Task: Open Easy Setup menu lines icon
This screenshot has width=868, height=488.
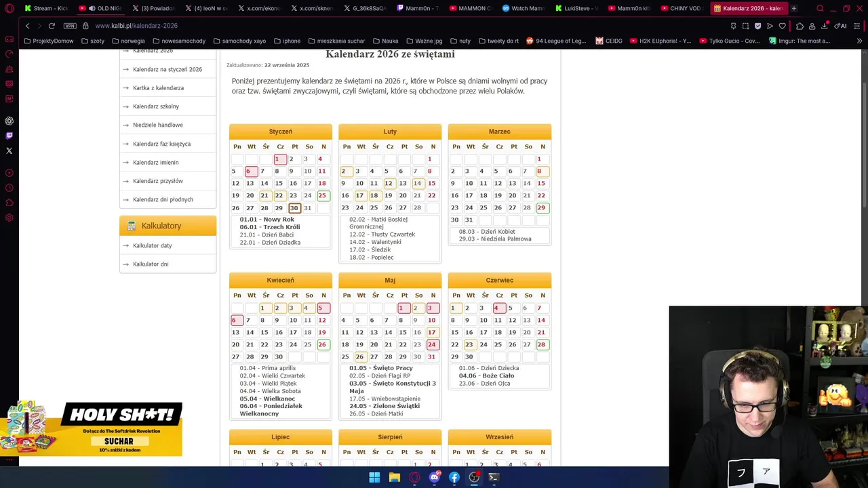Action: coord(857,26)
